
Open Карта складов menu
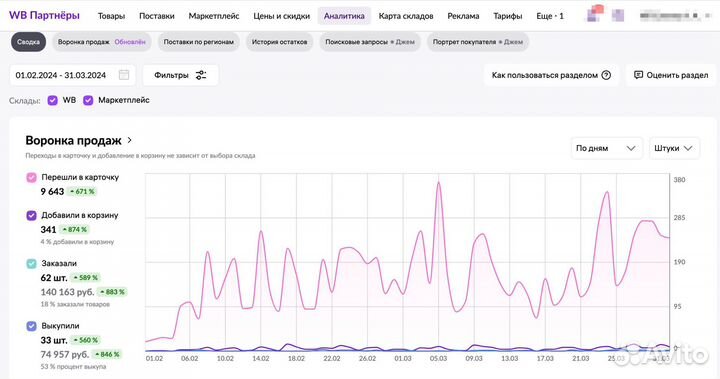click(x=406, y=16)
